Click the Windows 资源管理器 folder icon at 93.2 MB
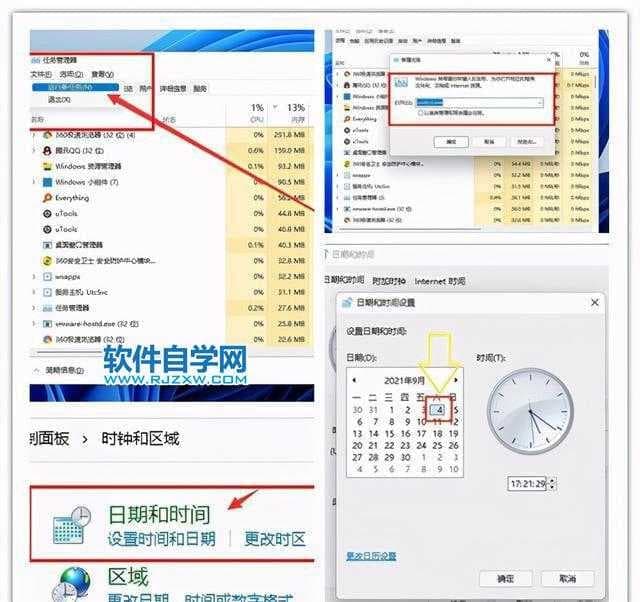Viewport: 640px width, 602px height. 47,167
